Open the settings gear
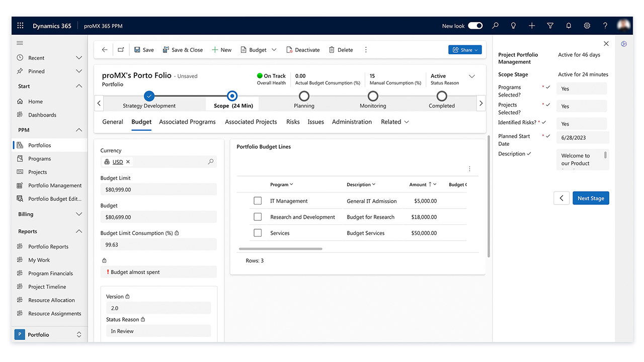Viewport: 644px width, 362px height. [x=587, y=26]
